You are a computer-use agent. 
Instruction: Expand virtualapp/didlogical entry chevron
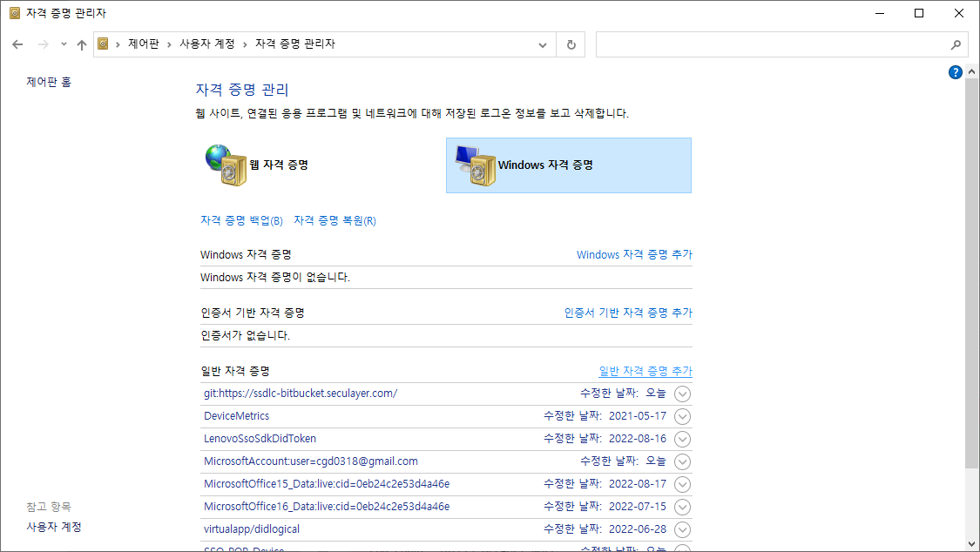click(x=682, y=529)
